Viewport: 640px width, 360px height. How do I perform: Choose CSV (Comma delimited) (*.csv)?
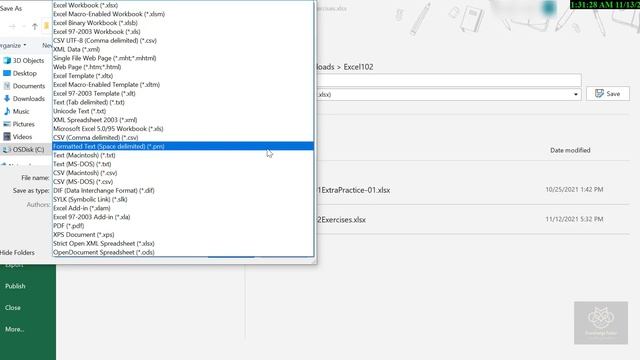click(x=183, y=138)
